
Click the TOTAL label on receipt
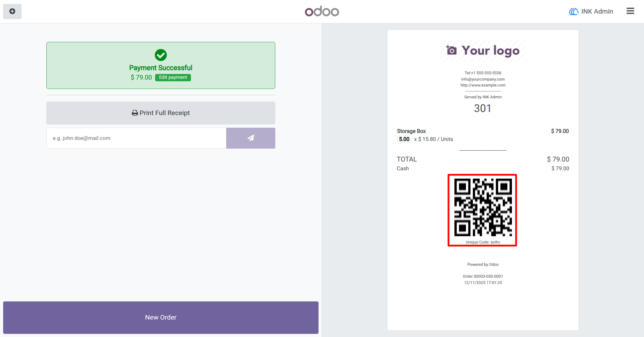(407, 159)
